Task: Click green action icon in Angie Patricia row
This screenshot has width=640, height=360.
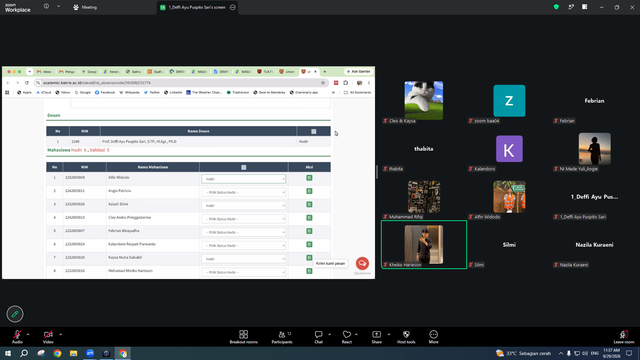Action: (x=309, y=191)
